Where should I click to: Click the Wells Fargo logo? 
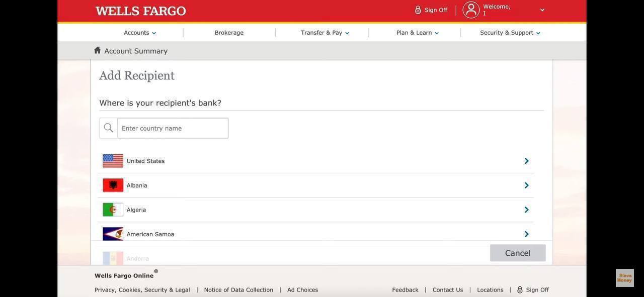(140, 11)
